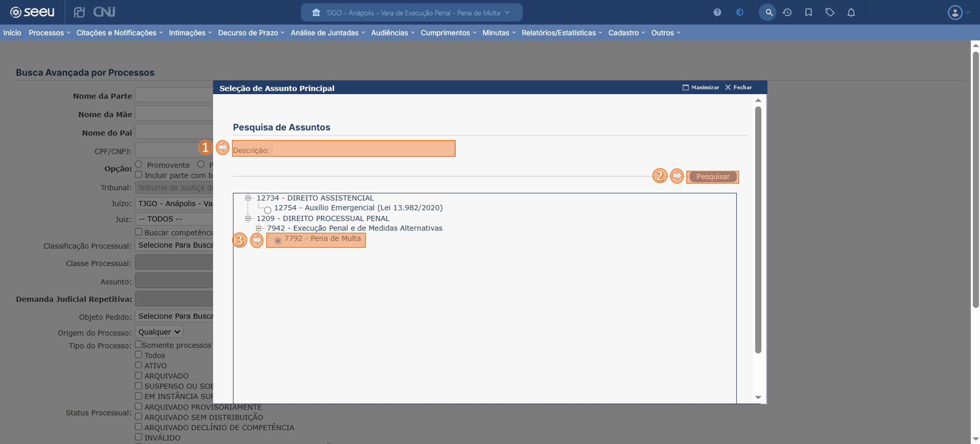The image size is (980, 444).
Task: Open the user profile avatar icon
Action: (x=955, y=12)
